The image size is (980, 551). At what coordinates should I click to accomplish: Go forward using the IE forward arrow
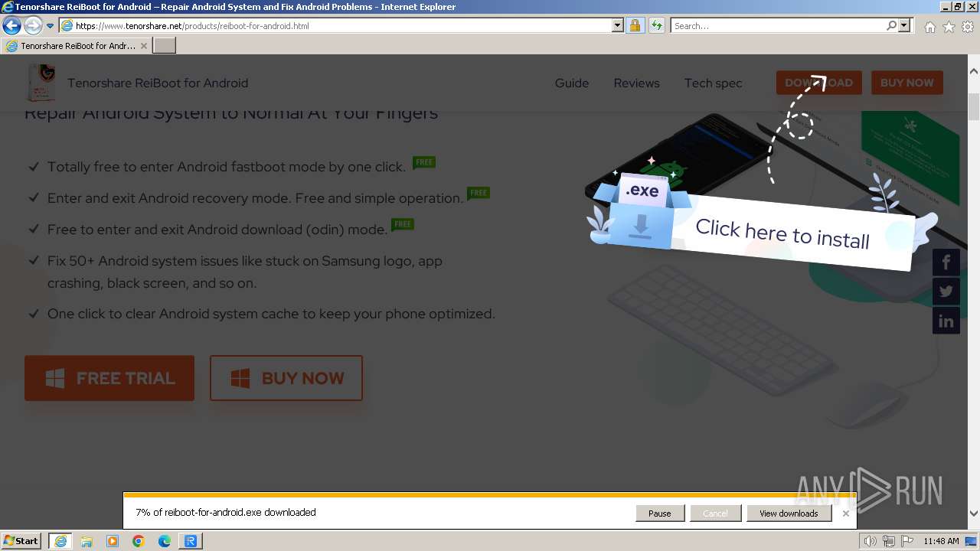33,26
